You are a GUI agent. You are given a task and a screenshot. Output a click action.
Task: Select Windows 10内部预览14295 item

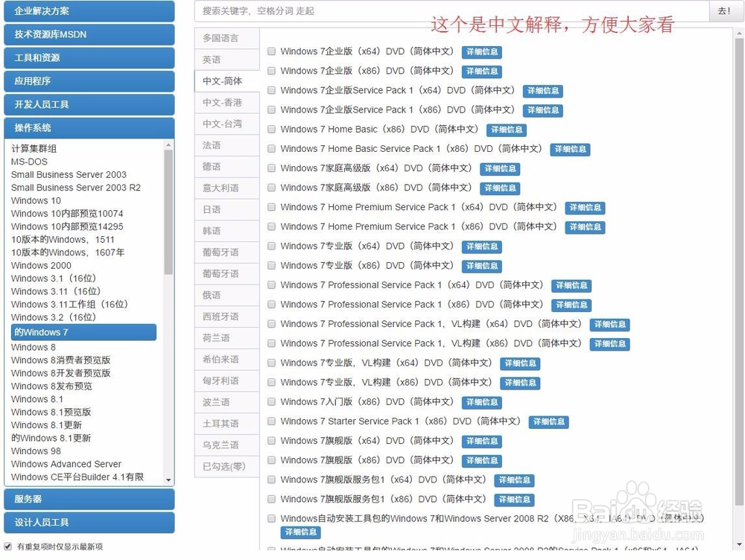(67, 226)
